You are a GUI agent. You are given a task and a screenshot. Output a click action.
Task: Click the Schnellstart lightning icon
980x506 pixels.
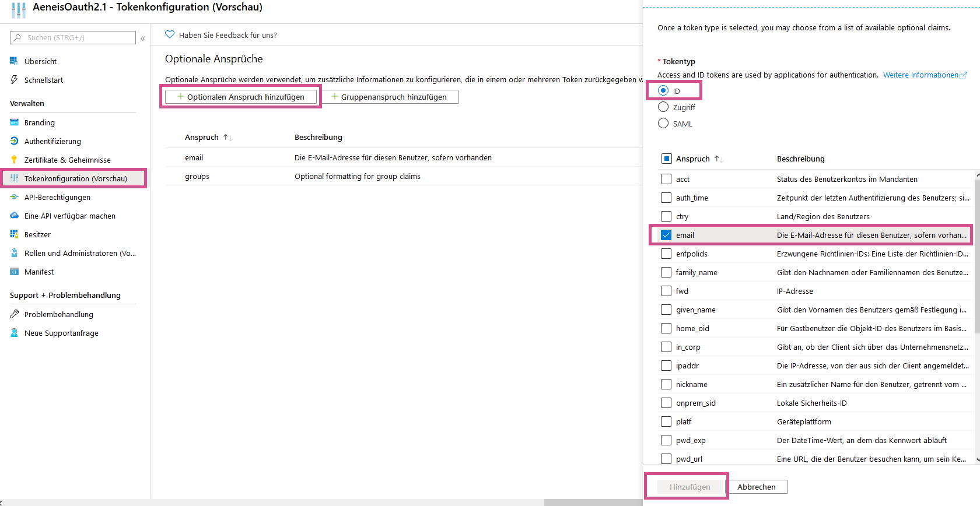[14, 80]
